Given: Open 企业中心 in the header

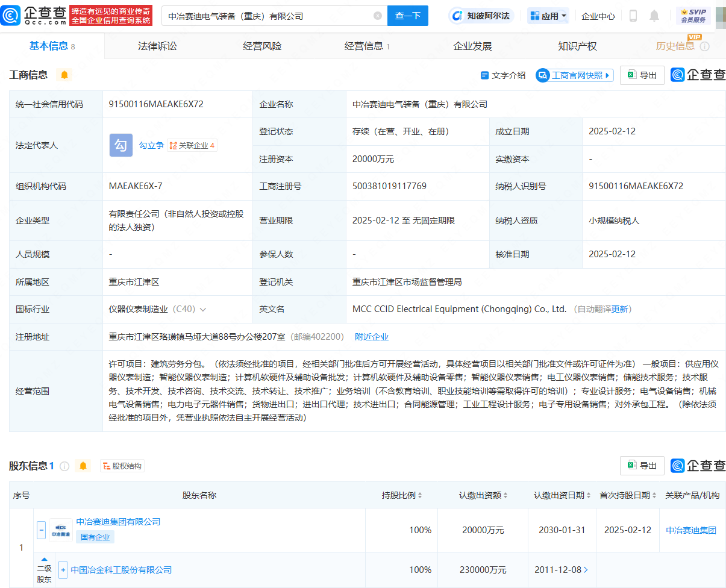Looking at the screenshot, I should coord(598,16).
